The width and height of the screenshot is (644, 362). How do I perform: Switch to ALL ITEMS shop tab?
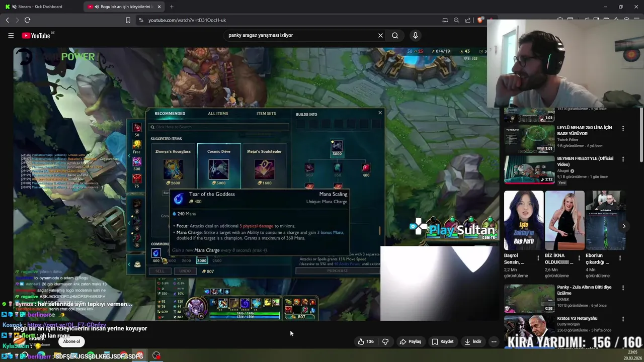click(218, 114)
